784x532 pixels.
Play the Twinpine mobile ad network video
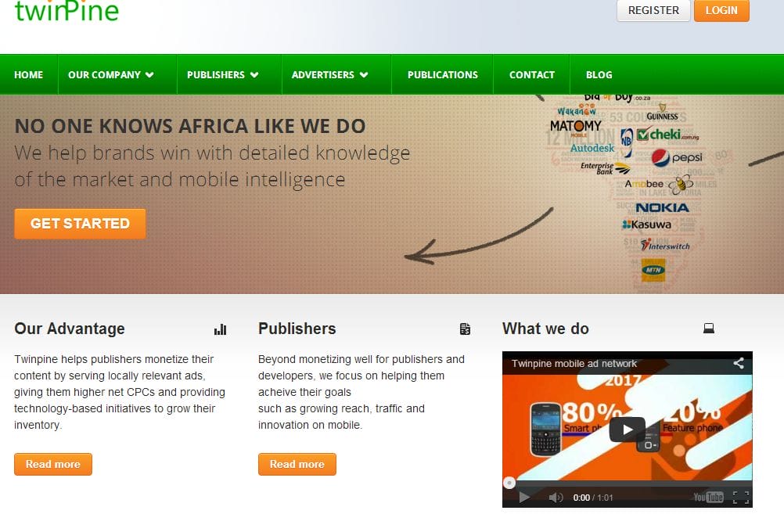click(627, 430)
